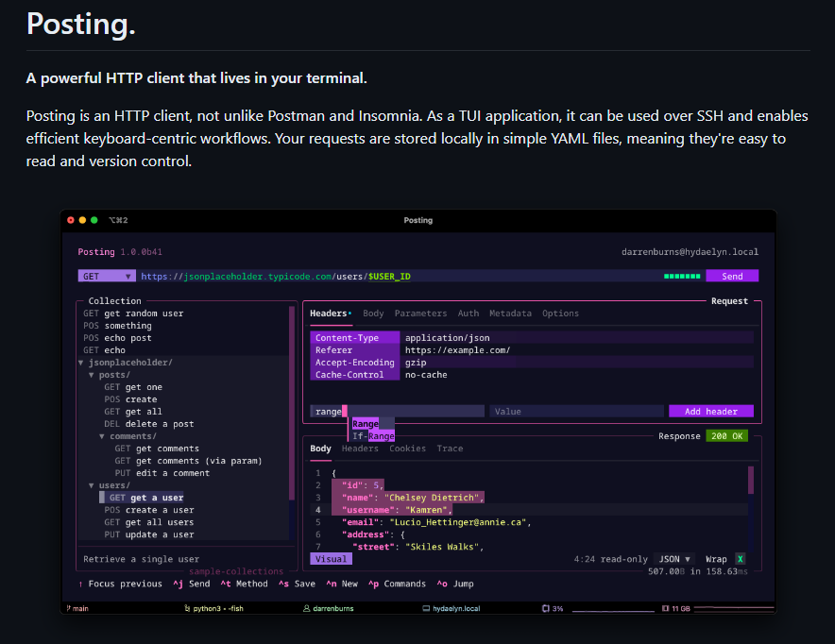Click the Collection panel scrollbar
Image resolution: width=835 pixels, height=644 pixels.
tap(292, 403)
